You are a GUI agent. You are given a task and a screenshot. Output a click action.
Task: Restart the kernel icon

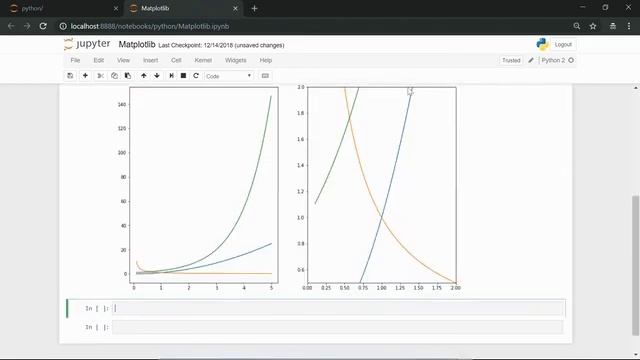click(196, 76)
